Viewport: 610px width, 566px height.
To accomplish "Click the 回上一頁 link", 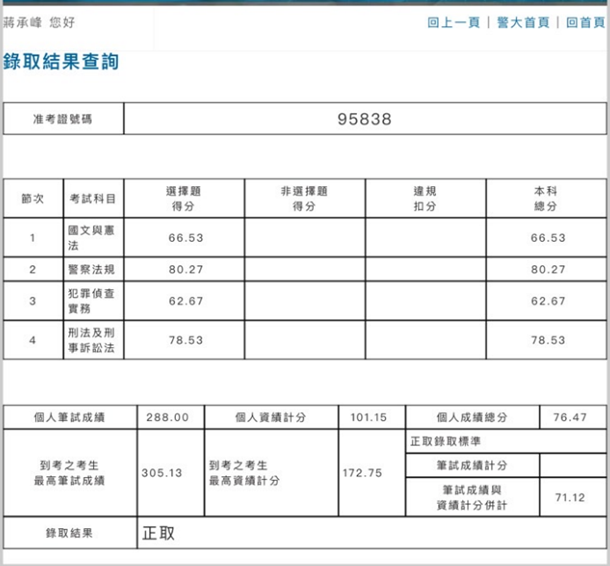I will tap(454, 23).
